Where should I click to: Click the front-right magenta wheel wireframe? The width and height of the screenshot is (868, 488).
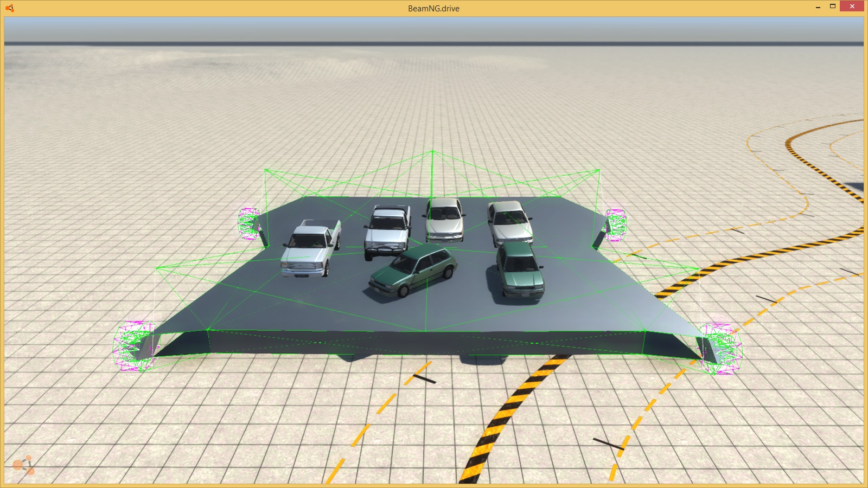click(x=720, y=348)
